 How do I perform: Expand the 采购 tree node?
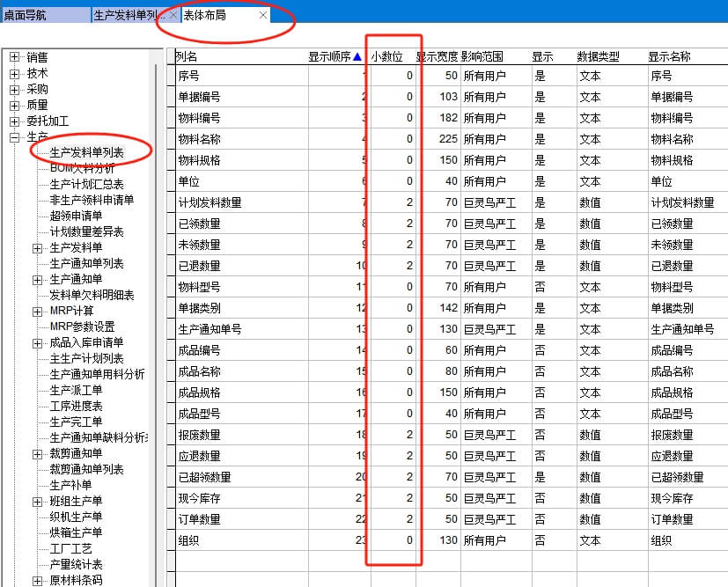14,90
